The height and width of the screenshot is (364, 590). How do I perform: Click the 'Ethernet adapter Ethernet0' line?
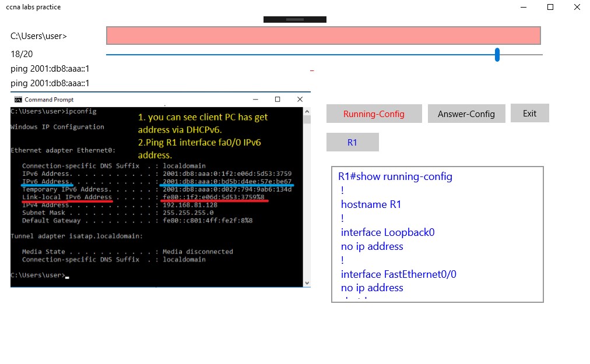tap(63, 150)
